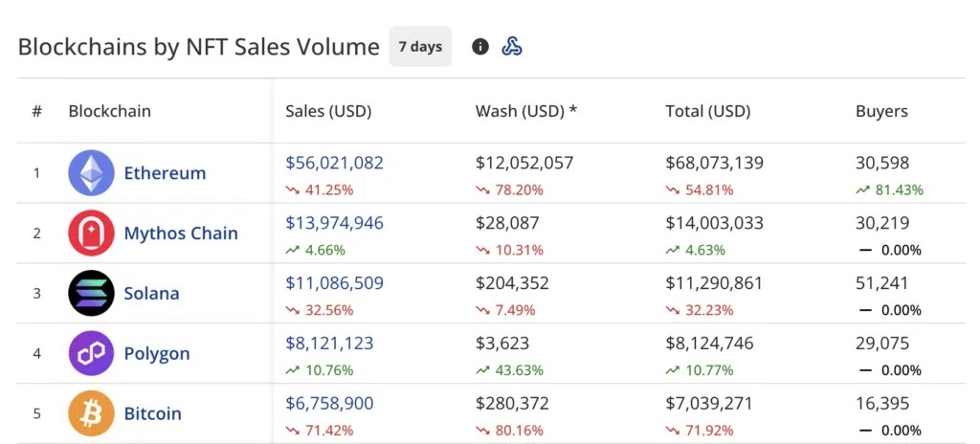This screenshot has width=980, height=444.
Task: Click the Solana logo icon
Action: pos(91,294)
